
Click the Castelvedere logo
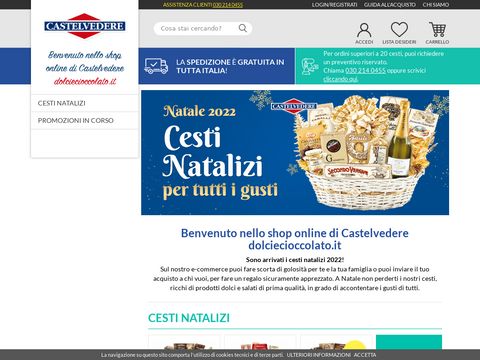tap(85, 26)
